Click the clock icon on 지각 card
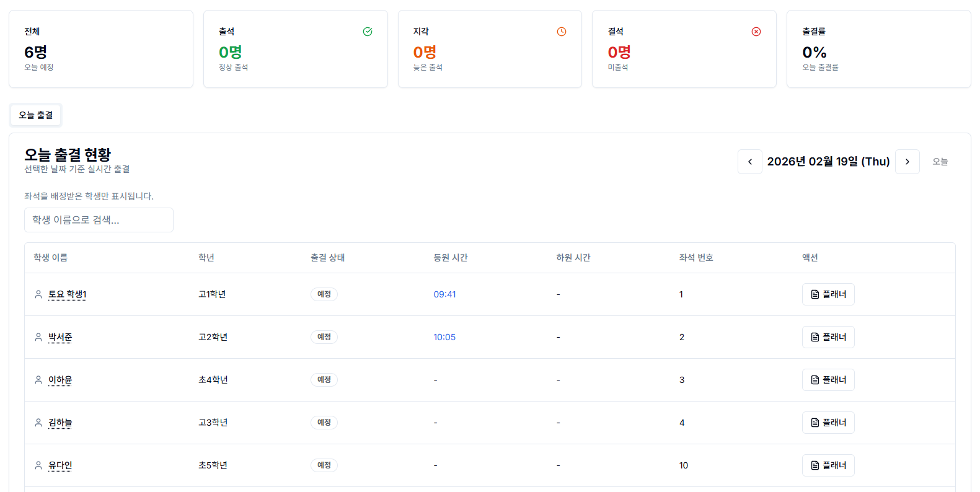Image resolution: width=980 pixels, height=492 pixels. tap(562, 32)
